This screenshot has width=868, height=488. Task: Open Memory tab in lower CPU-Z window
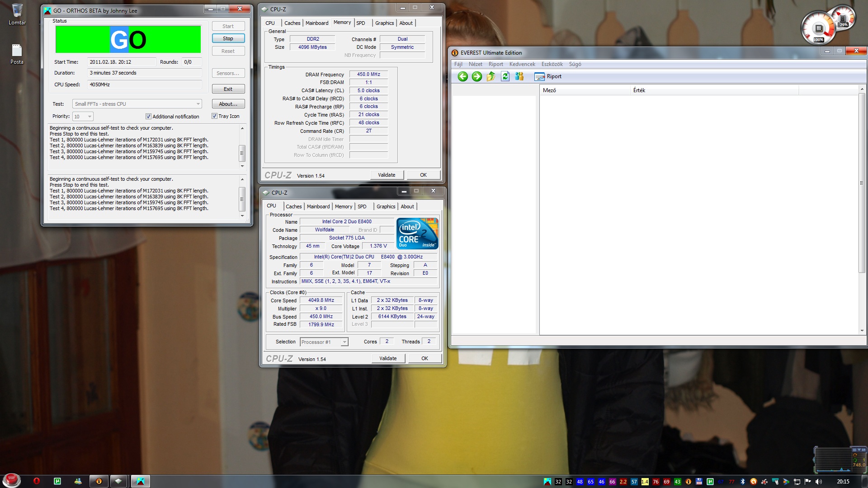click(344, 206)
